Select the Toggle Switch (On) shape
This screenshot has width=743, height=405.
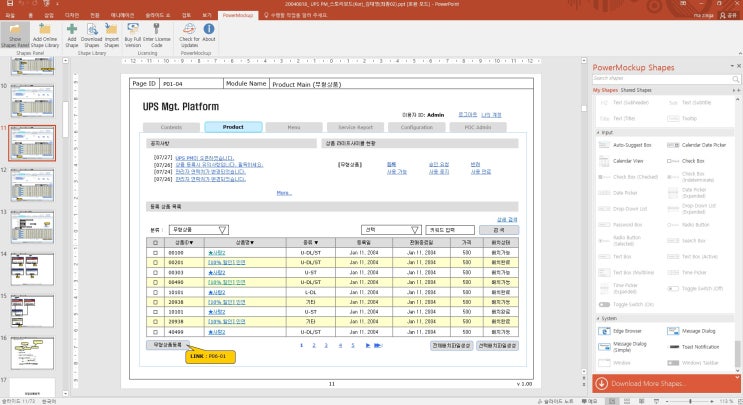[626, 304]
